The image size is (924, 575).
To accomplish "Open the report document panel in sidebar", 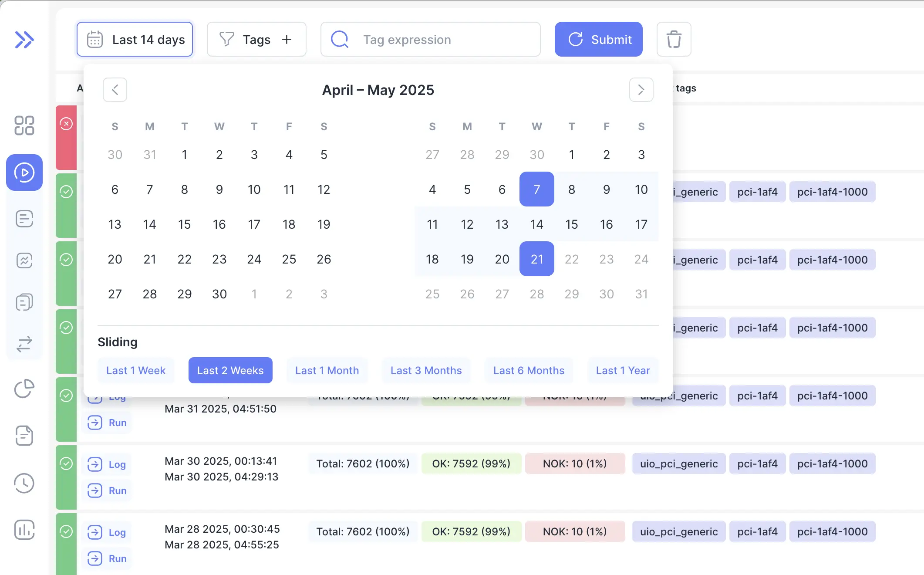I will coord(24,219).
